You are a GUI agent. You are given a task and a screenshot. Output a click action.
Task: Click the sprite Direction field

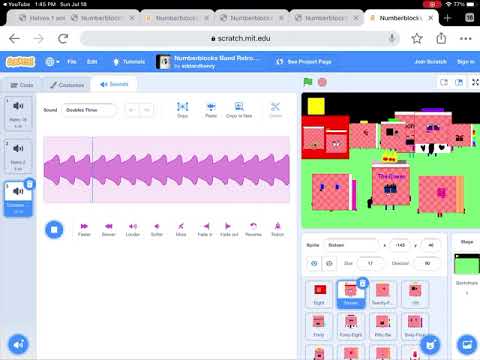427,263
